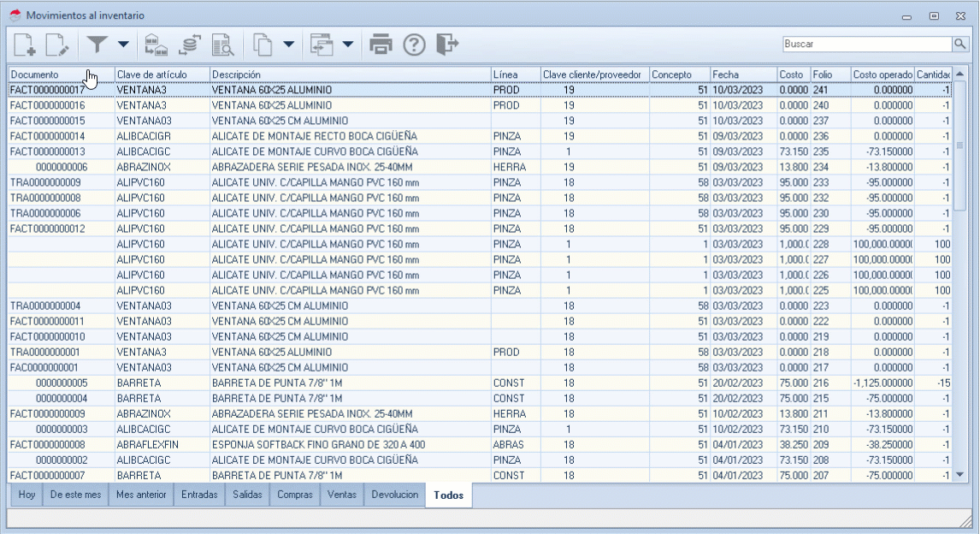Click inside the Buscar search field
The height and width of the screenshot is (534, 980).
click(x=865, y=43)
